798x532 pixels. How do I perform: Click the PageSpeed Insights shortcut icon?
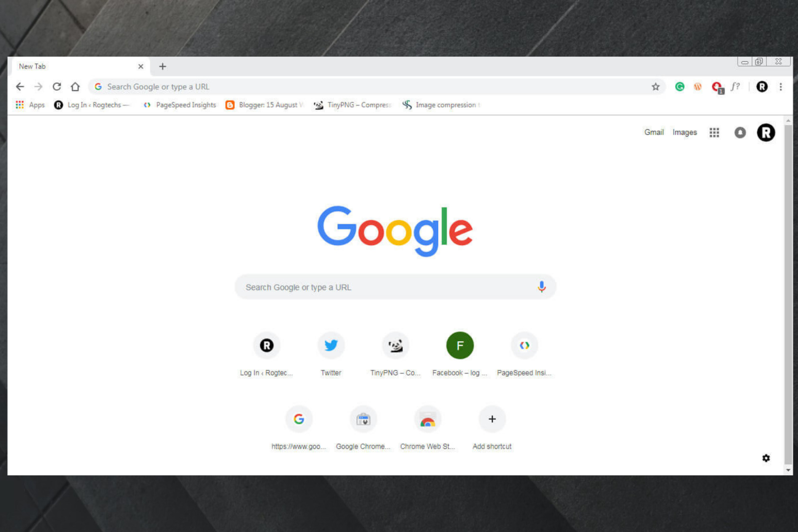click(x=523, y=345)
